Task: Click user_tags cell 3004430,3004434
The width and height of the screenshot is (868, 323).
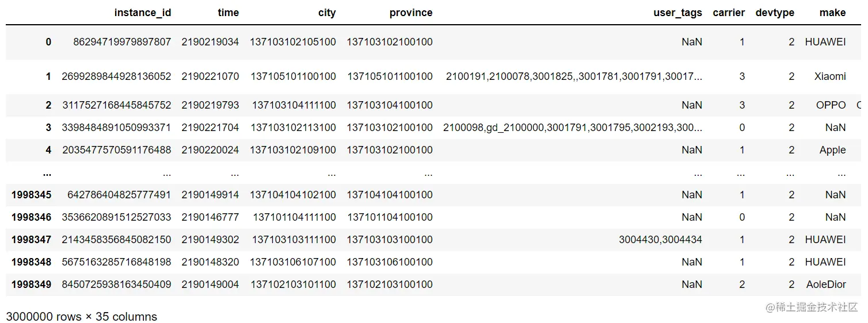Action: pos(660,240)
